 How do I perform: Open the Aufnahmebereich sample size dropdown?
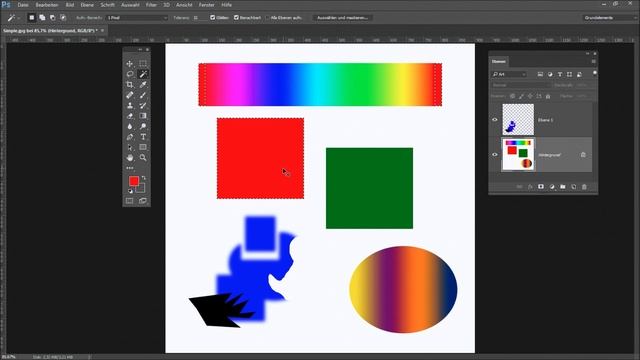137,18
